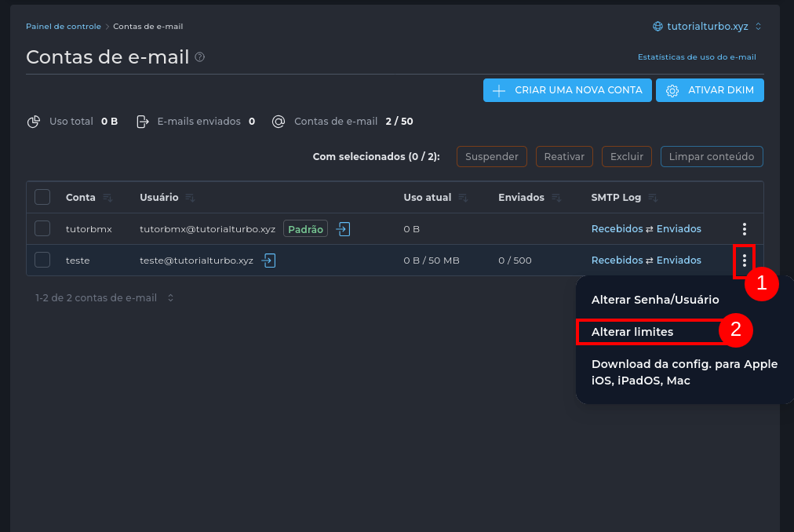The width and height of the screenshot is (794, 532).
Task: Check the checkbox for teste account
Action: pos(42,260)
